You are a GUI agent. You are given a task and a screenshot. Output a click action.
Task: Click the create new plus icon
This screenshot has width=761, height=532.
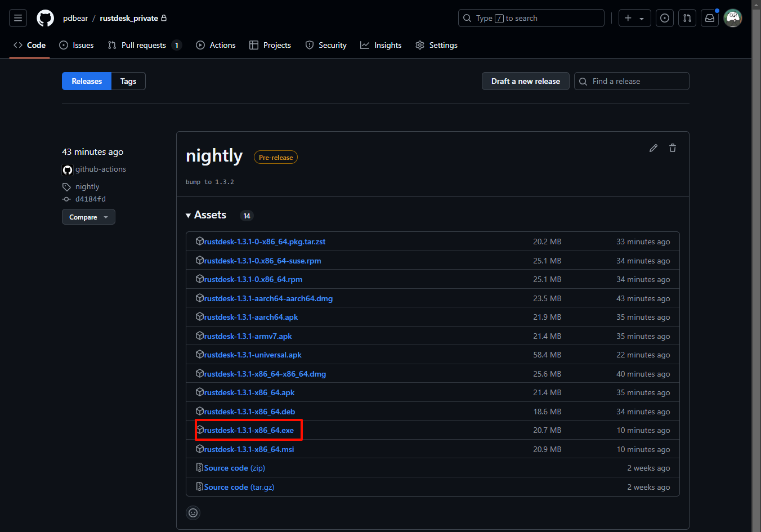pos(628,18)
